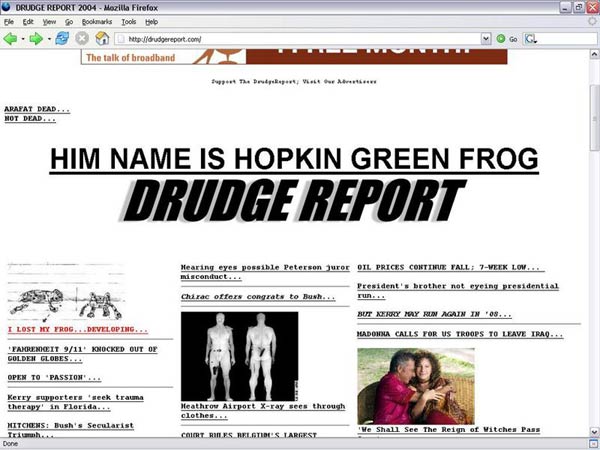Go forward with the green Forward arrow
This screenshot has width=600, height=450.
pyautogui.click(x=36, y=39)
